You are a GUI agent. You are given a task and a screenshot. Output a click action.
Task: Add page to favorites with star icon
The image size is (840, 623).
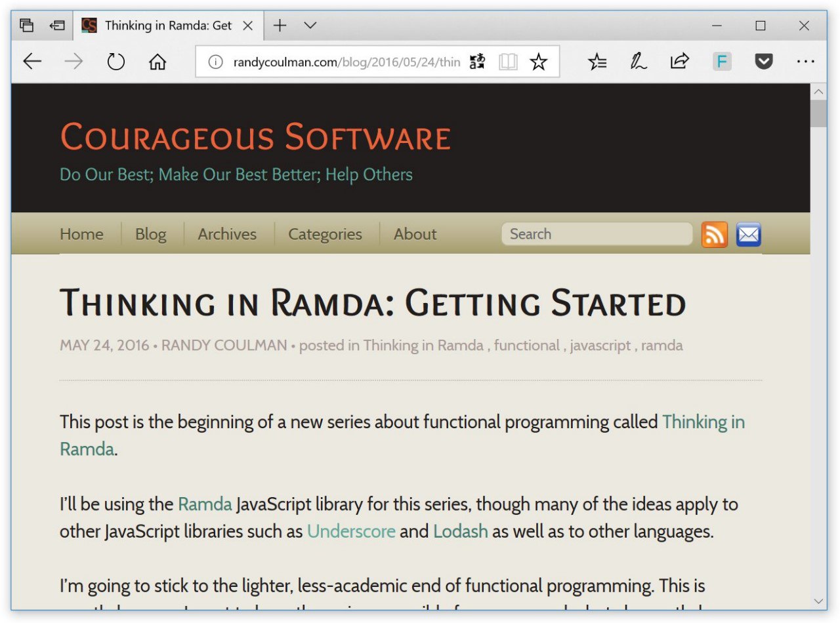[539, 62]
